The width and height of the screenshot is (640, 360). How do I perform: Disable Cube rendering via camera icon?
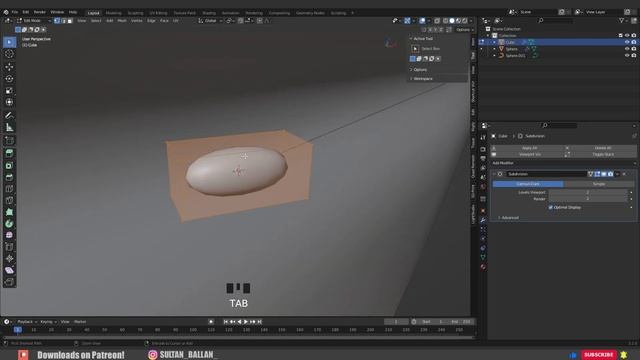634,42
